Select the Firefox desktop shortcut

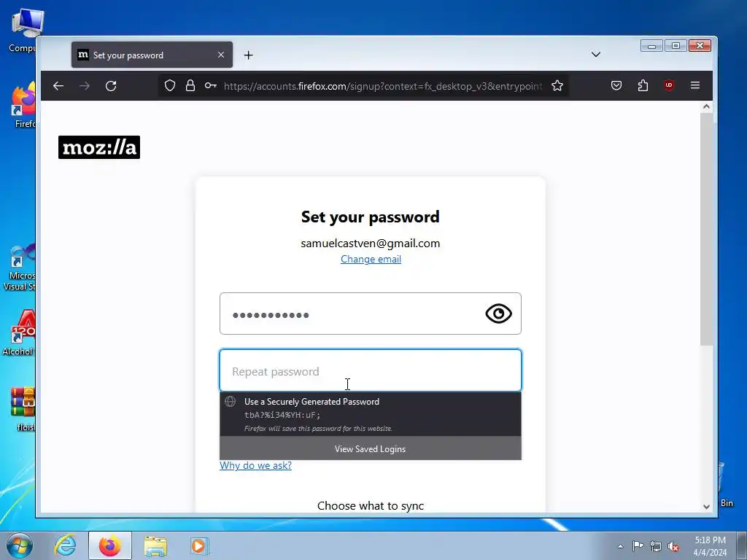[24, 106]
